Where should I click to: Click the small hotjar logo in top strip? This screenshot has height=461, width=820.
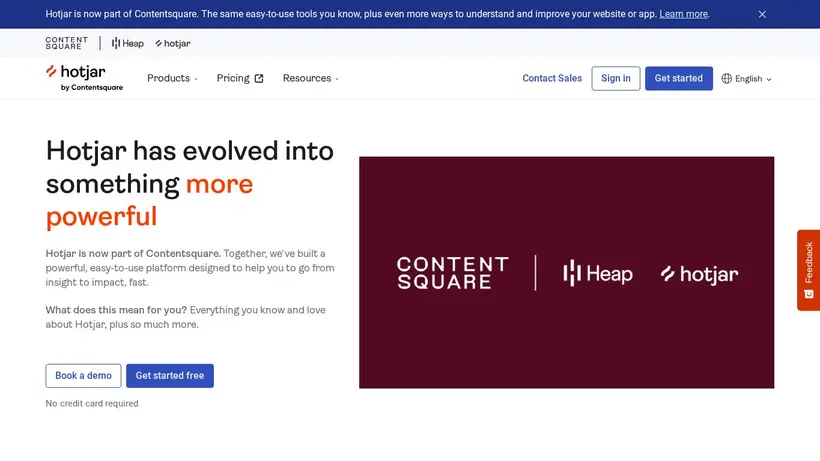[x=173, y=43]
